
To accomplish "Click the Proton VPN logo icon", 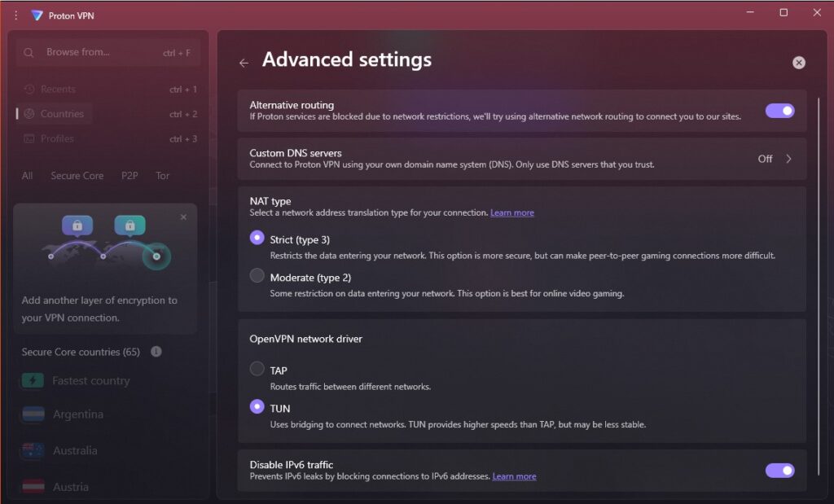I will click(37, 15).
